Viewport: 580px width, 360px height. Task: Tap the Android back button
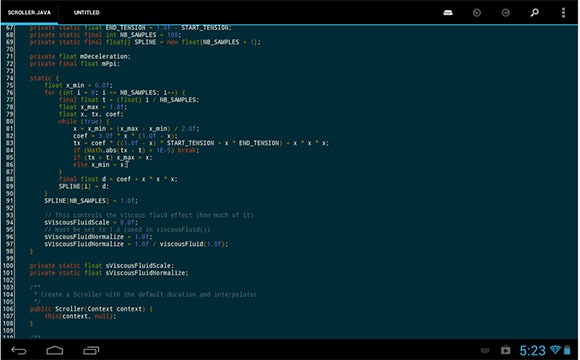pyautogui.click(x=19, y=350)
